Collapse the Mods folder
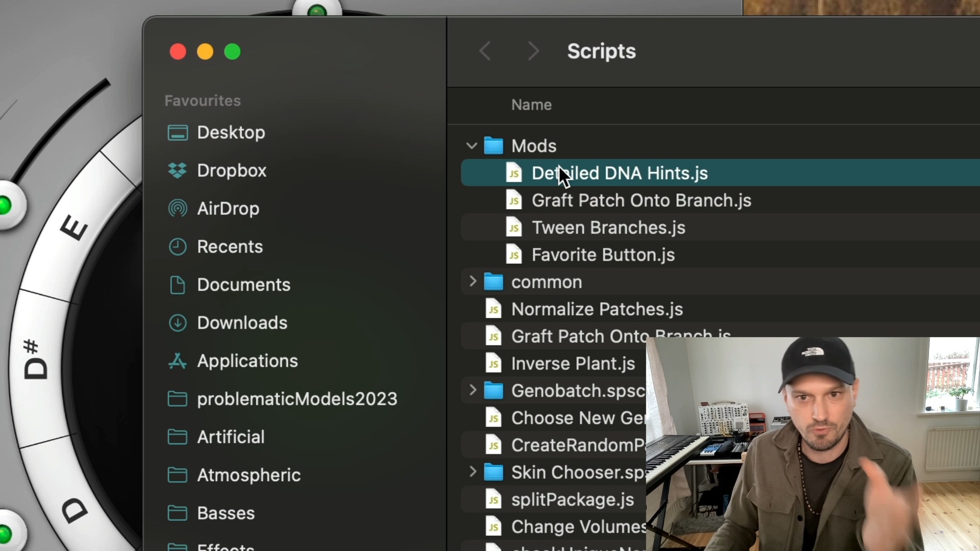Viewport: 980px width, 551px height. pyautogui.click(x=472, y=146)
